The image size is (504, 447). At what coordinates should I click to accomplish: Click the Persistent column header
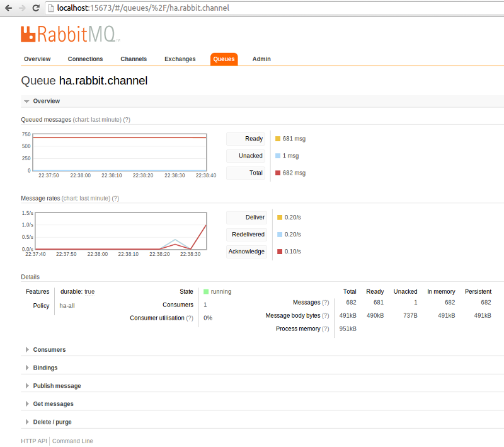click(478, 292)
